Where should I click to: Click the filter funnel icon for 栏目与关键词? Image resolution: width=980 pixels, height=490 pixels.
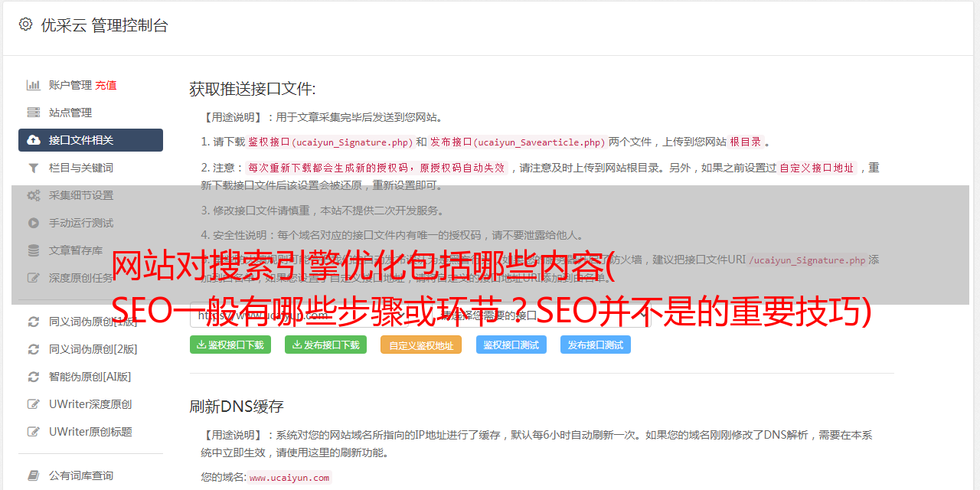34,168
